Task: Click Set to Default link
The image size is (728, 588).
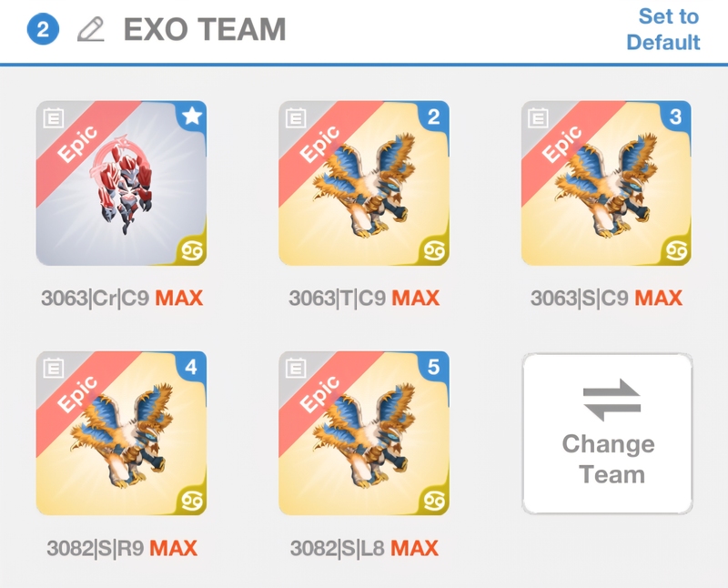Action: [x=663, y=29]
